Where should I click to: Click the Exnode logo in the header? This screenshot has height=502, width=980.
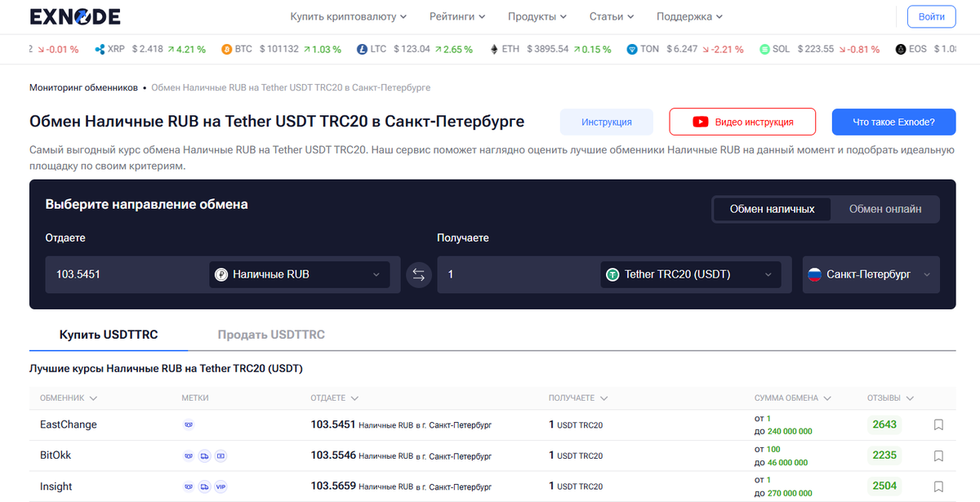(74, 16)
